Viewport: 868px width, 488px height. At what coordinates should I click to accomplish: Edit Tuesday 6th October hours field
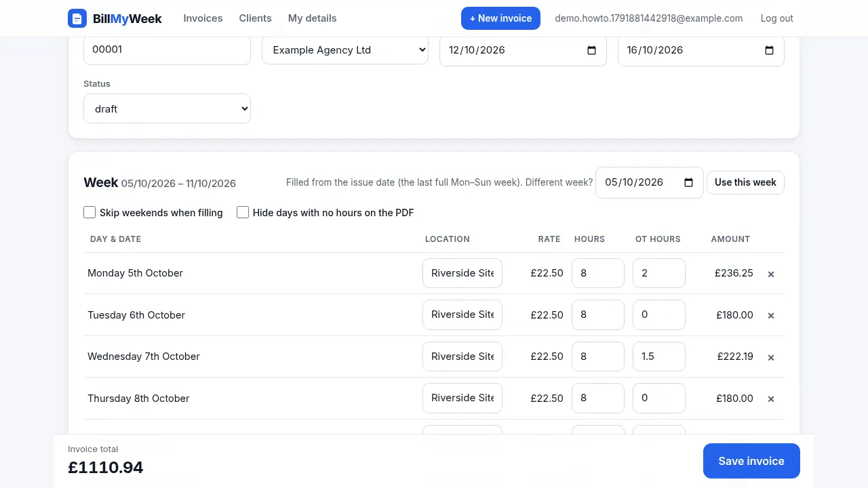point(597,314)
